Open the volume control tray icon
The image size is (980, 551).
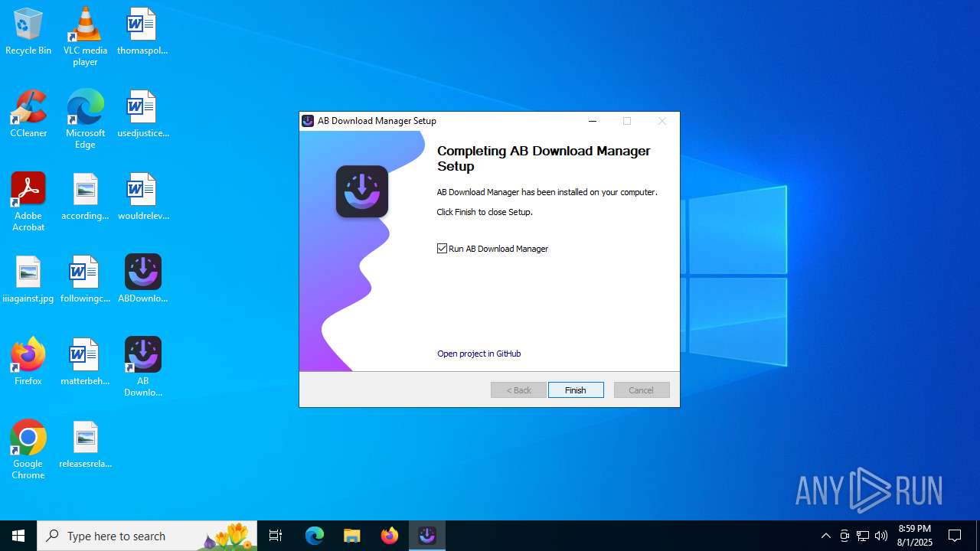click(x=881, y=536)
